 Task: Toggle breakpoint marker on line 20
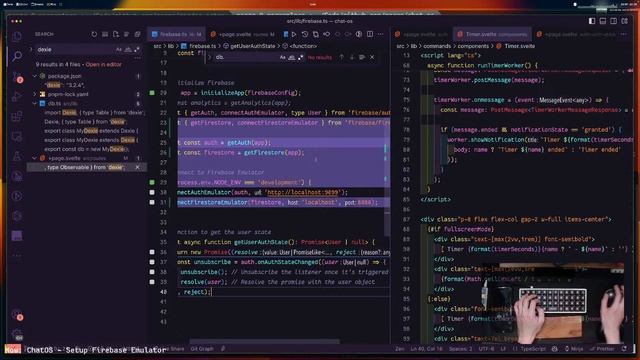click(x=152, y=93)
